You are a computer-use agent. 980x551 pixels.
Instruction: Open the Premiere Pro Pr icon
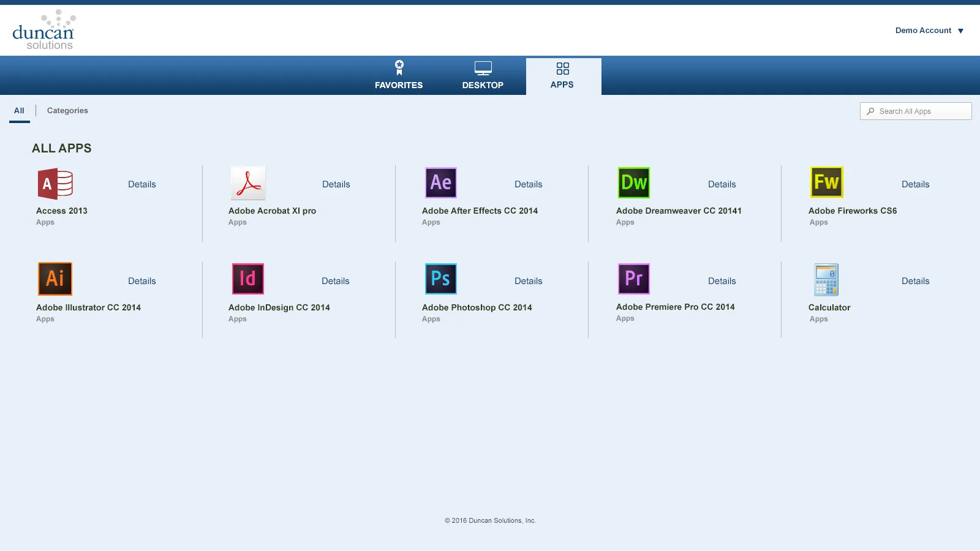(x=634, y=279)
